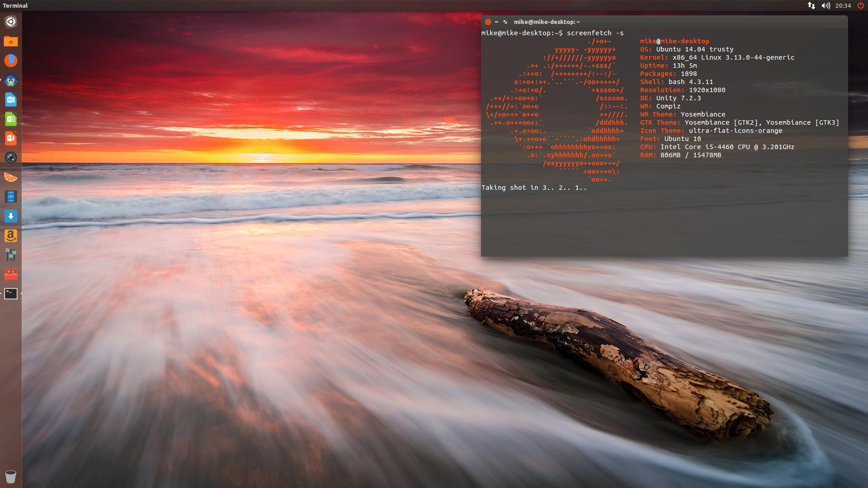The height and width of the screenshot is (488, 868).
Task: Open the sound volume indicator
Action: coord(826,5)
